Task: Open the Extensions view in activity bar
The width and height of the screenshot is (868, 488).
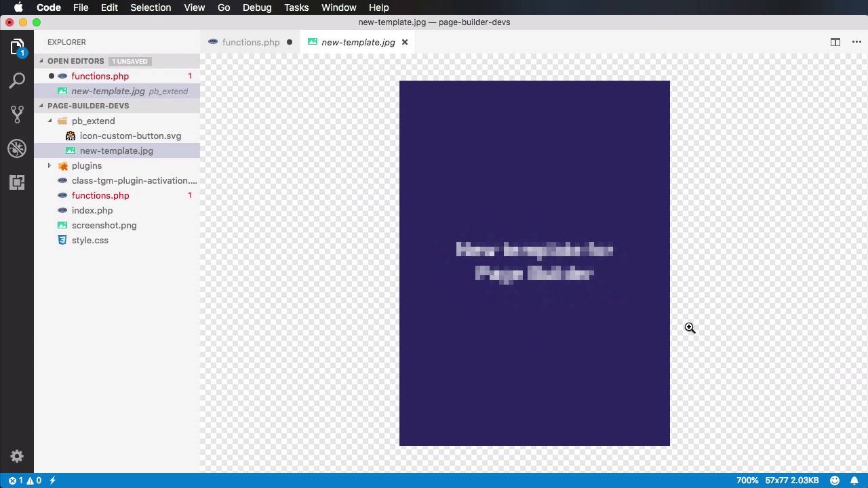Action: pyautogui.click(x=17, y=182)
